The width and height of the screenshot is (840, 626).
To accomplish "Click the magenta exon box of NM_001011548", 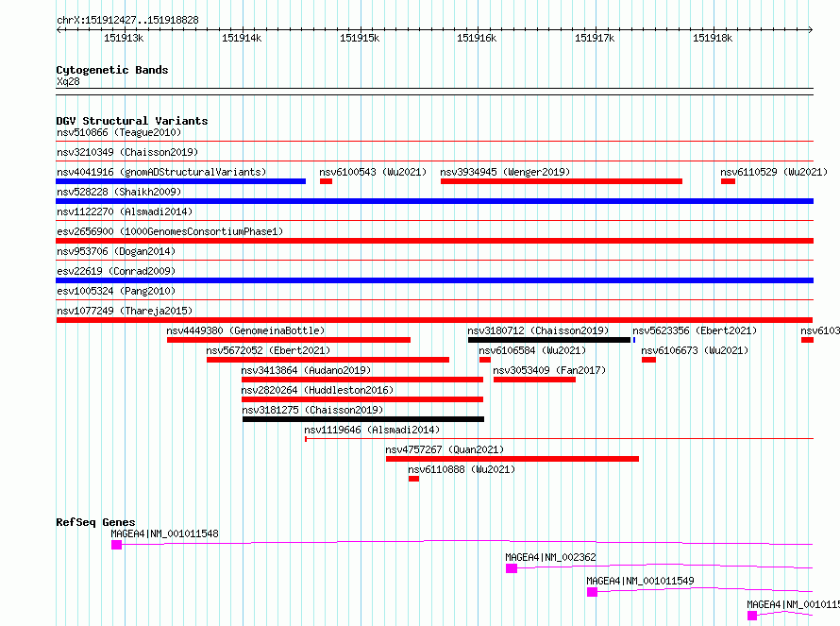I will [x=116, y=545].
